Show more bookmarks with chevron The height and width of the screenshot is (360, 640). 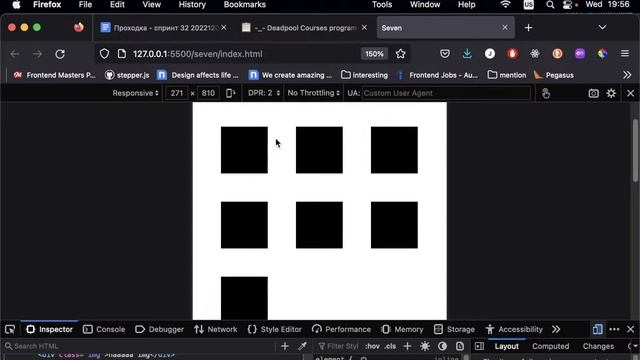click(x=627, y=75)
